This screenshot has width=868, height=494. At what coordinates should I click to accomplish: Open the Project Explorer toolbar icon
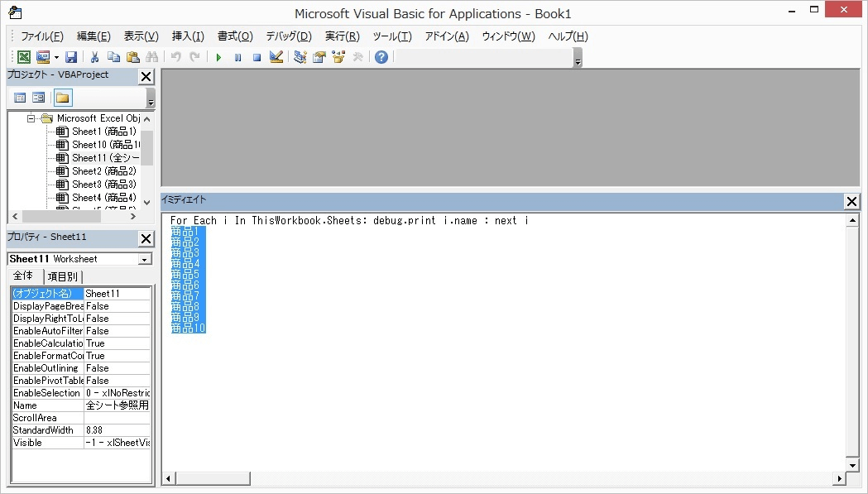pos(300,57)
